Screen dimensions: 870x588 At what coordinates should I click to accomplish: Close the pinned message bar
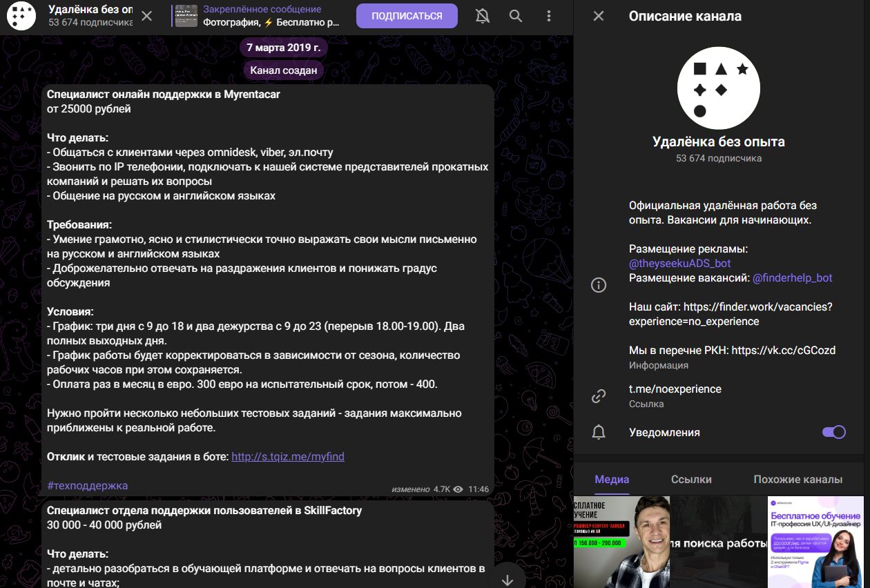147,16
